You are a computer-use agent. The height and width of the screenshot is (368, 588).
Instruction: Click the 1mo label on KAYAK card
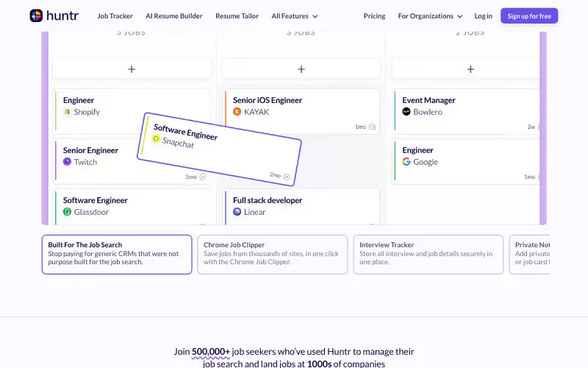tap(360, 127)
